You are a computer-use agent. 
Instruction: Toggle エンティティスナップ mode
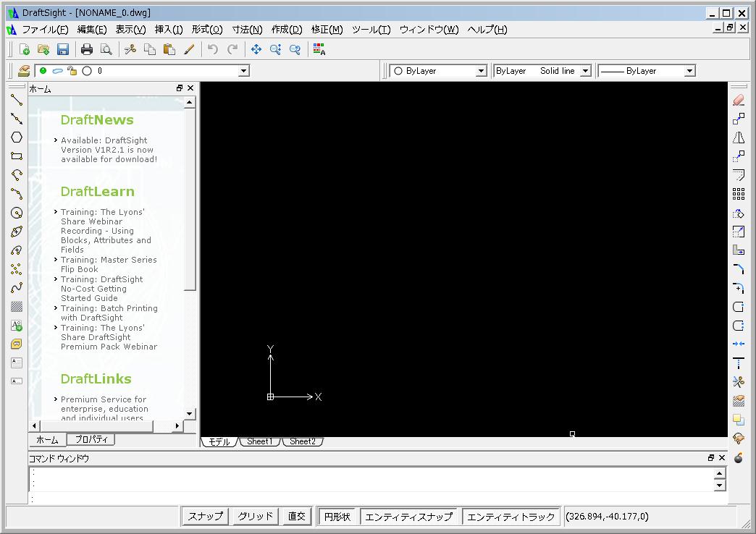click(x=408, y=517)
